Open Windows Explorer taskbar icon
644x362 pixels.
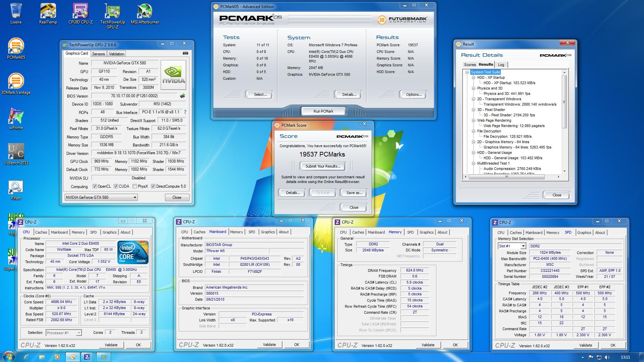pos(42,357)
